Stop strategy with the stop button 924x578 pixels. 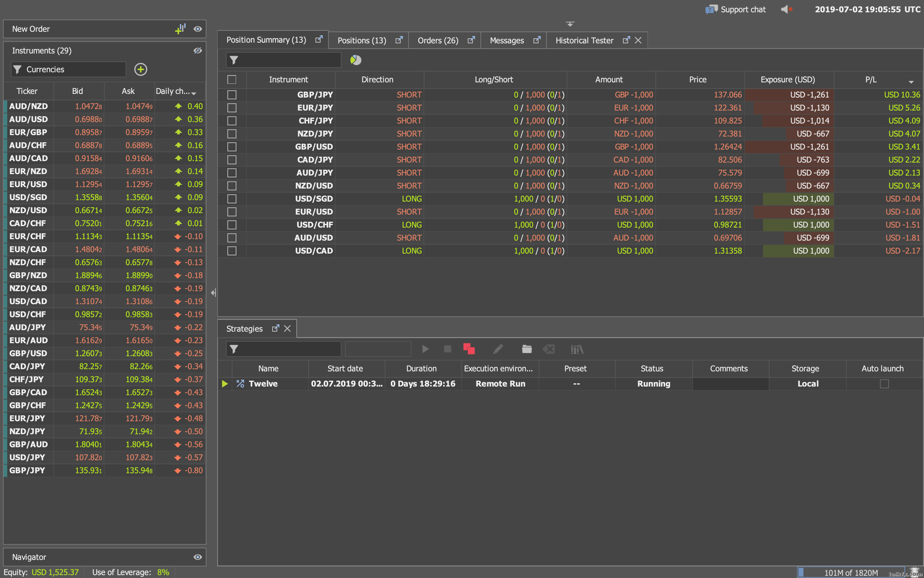click(448, 349)
